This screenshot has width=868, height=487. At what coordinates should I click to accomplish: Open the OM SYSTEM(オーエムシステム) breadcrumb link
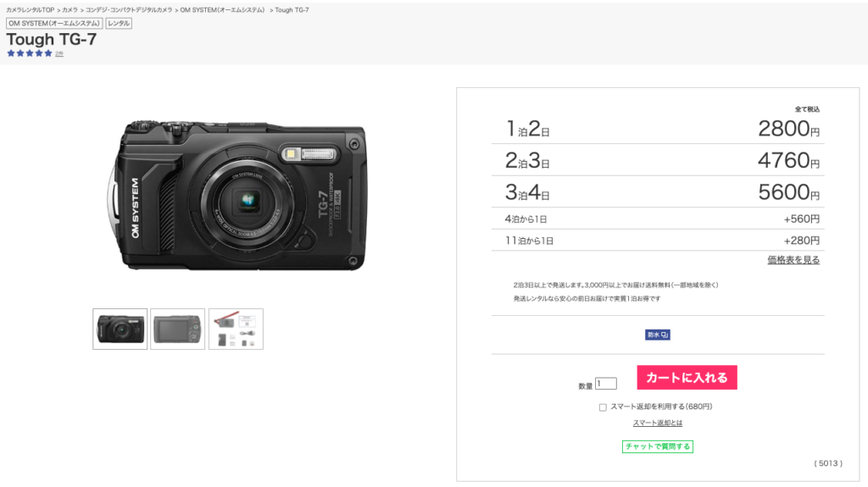pyautogui.click(x=223, y=10)
